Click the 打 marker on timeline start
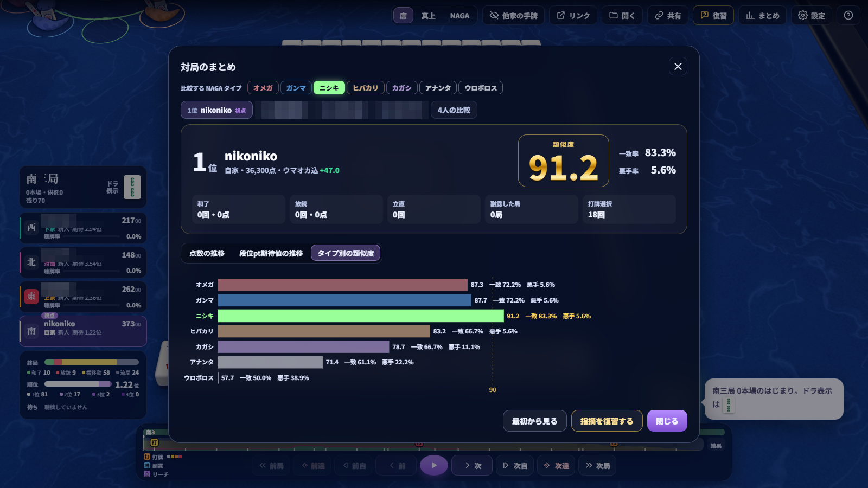Viewport: 868px width, 488px height. 154,443
